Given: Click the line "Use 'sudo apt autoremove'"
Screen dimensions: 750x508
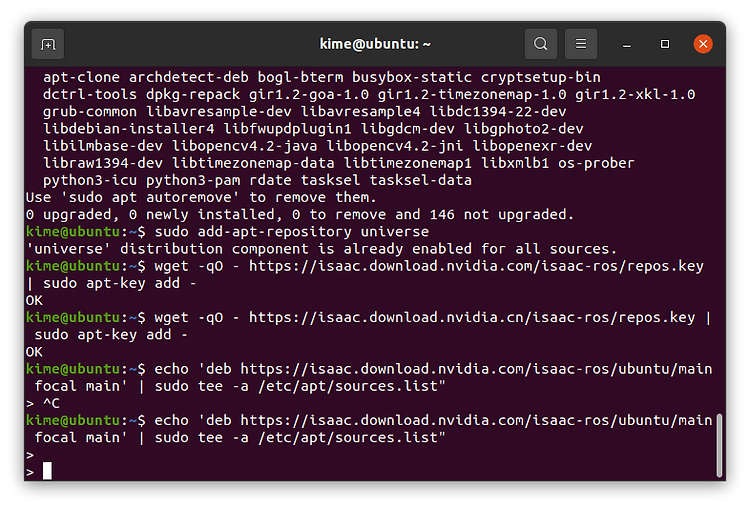Looking at the screenshot, I should click(201, 197).
